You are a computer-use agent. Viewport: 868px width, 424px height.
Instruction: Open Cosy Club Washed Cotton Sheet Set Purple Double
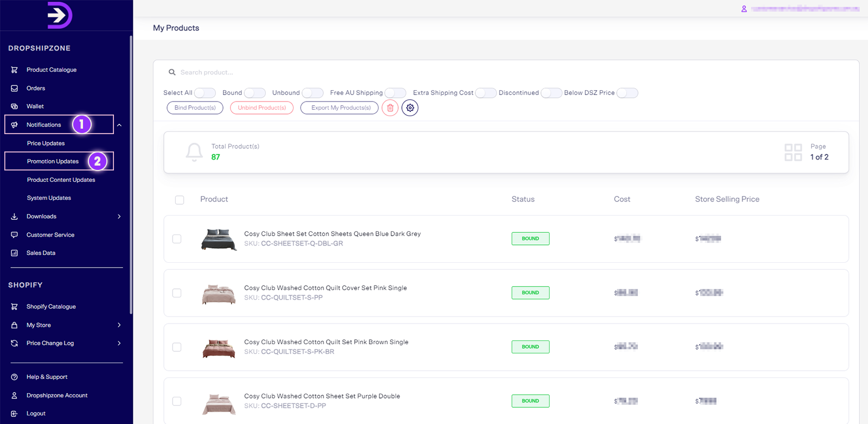pos(322,396)
